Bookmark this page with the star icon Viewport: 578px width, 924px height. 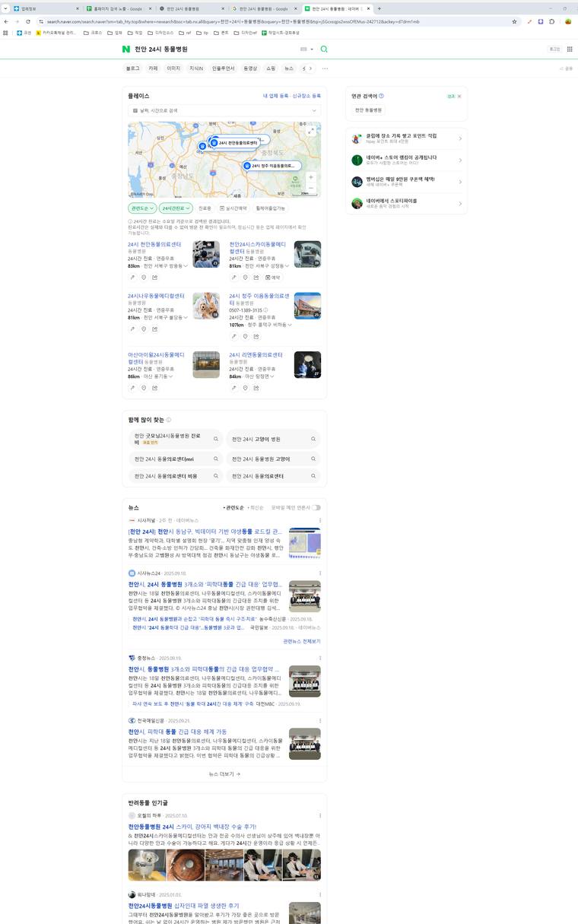click(x=515, y=22)
